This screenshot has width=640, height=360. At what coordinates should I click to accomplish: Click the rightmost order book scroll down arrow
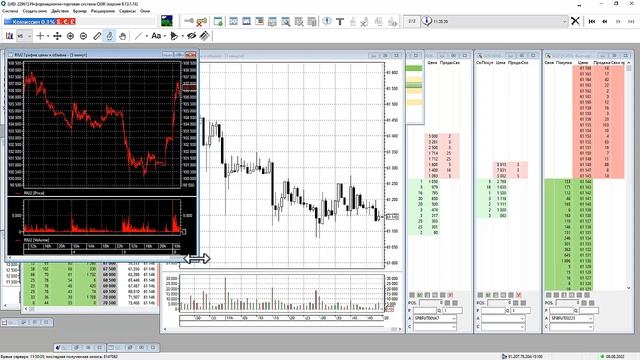(x=629, y=288)
